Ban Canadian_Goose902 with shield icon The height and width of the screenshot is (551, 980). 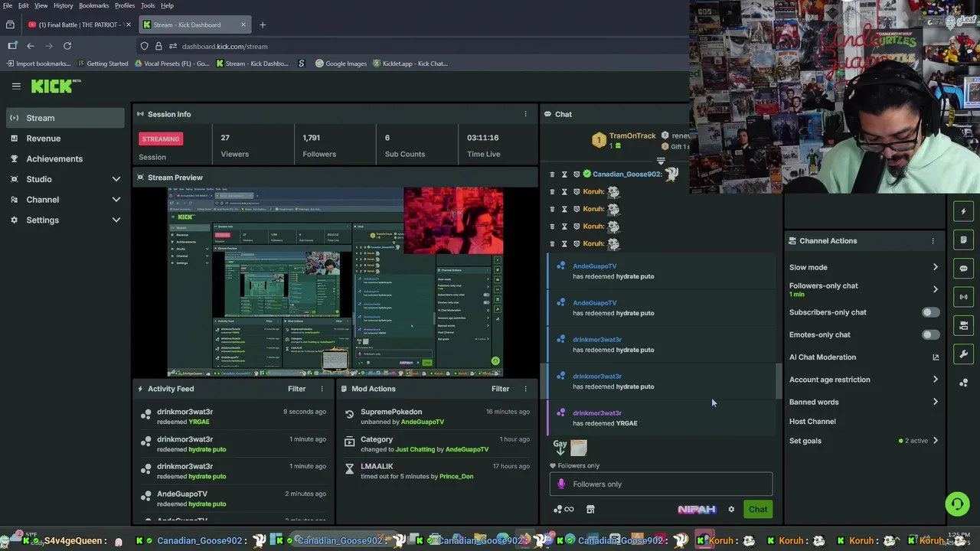click(x=577, y=174)
